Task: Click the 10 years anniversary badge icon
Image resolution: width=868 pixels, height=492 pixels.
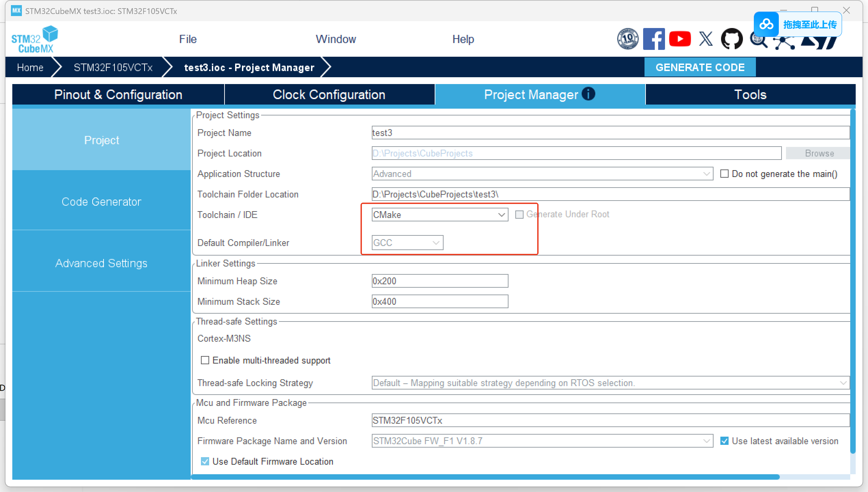Action: point(627,39)
